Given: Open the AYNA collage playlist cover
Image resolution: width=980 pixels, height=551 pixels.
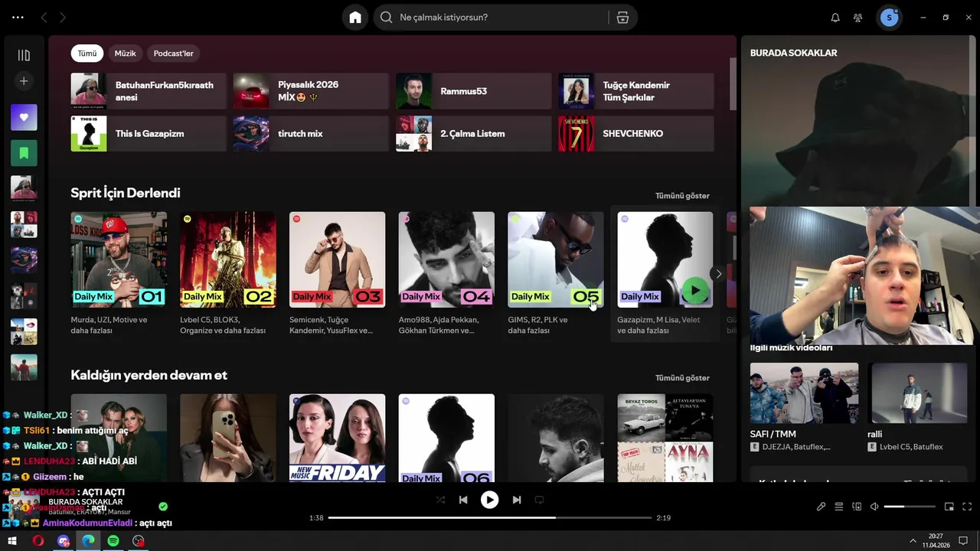Looking at the screenshot, I should pos(665,438).
